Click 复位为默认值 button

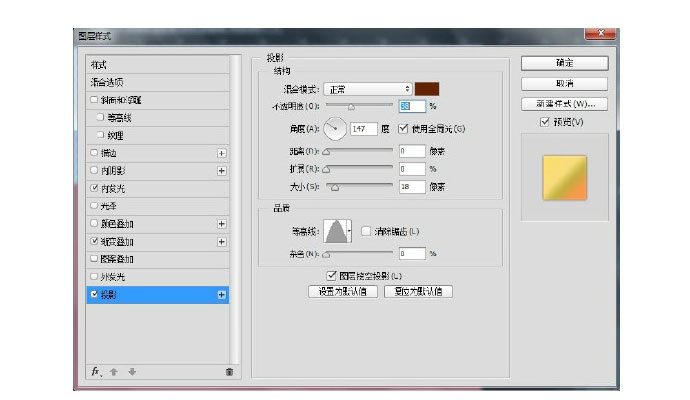pos(418,291)
